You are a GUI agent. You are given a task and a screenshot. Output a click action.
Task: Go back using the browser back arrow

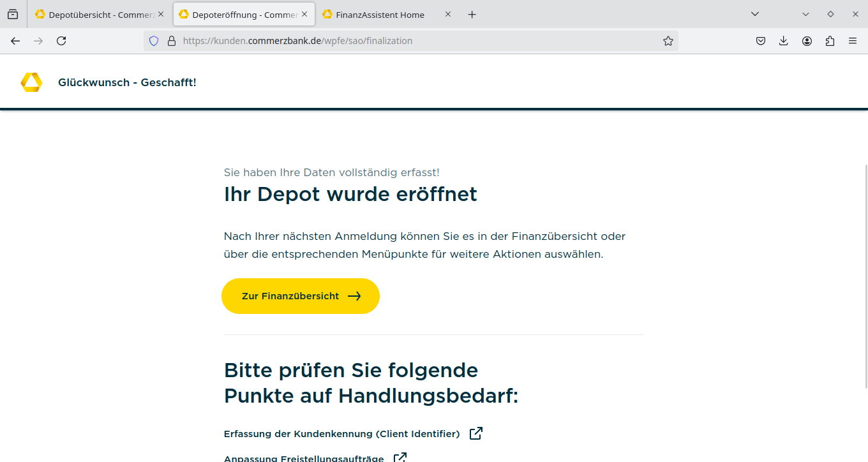15,41
